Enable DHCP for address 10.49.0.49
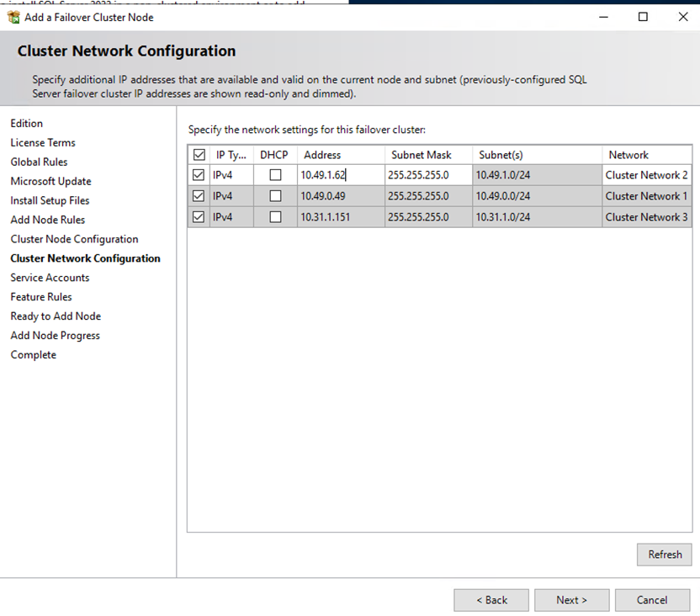 click(275, 196)
